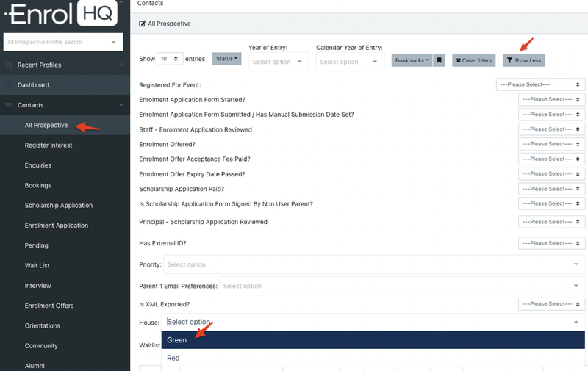Viewport: 588px width, 371px height.
Task: Open the Bookmarks dropdown button
Action: [411, 60]
